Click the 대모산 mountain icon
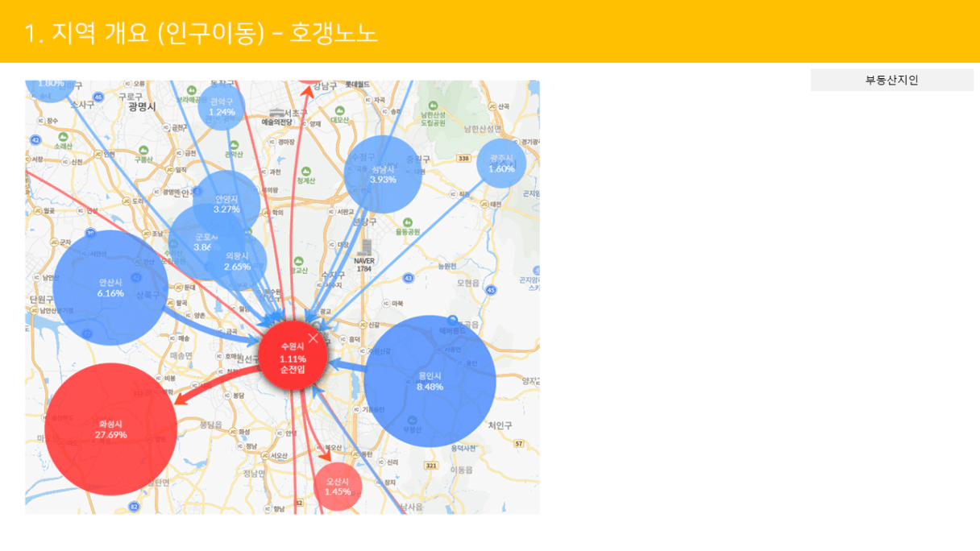The image size is (980, 551). (x=339, y=110)
